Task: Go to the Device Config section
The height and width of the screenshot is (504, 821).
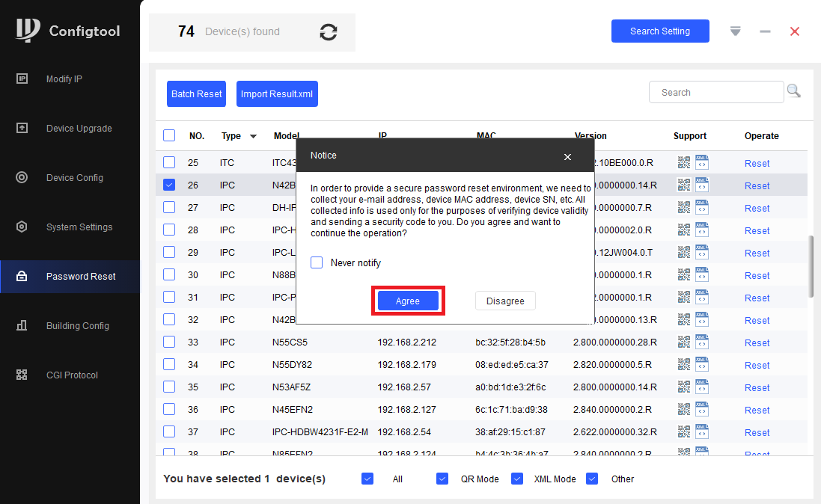Action: pyautogui.click(x=75, y=177)
